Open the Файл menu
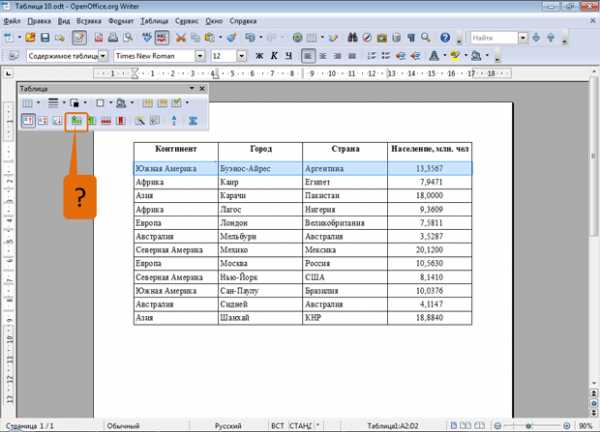The width and height of the screenshot is (600, 432). (11, 21)
